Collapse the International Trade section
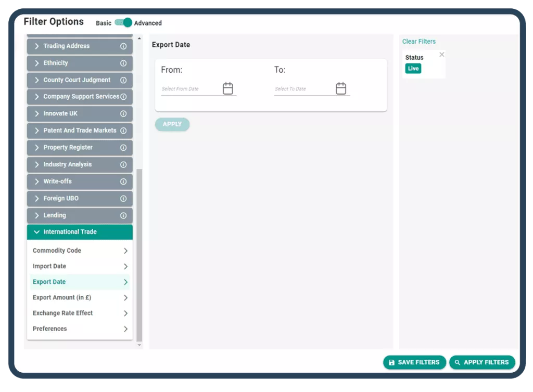The image size is (533, 392). [x=80, y=232]
